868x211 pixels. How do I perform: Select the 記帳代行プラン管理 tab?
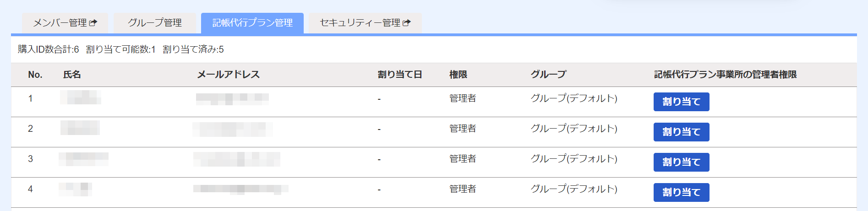[252, 23]
